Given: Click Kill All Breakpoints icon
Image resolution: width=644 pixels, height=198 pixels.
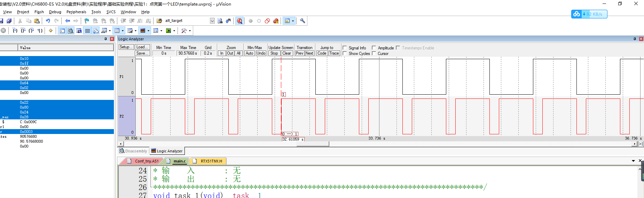Looking at the screenshot, I should (276, 21).
